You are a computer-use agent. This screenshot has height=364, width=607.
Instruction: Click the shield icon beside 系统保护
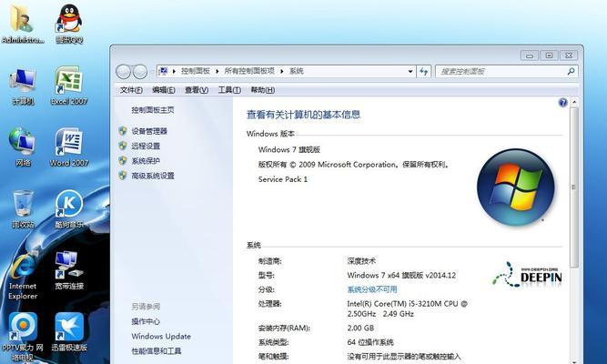click(123, 160)
